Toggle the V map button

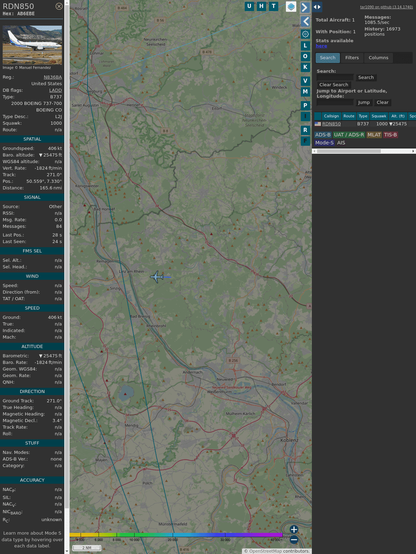pyautogui.click(x=305, y=81)
